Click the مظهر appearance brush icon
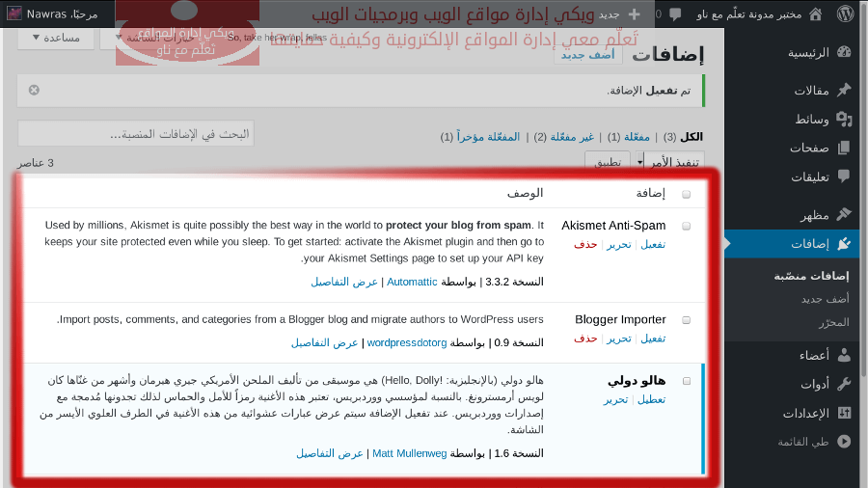The image size is (868, 488). click(844, 214)
